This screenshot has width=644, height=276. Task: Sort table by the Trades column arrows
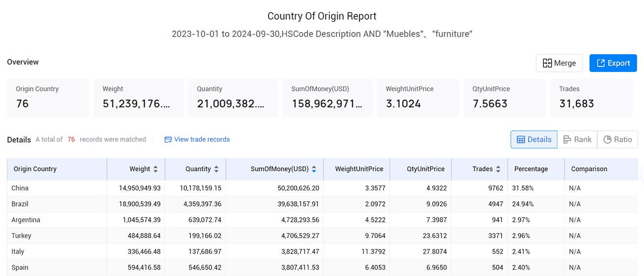click(498, 169)
